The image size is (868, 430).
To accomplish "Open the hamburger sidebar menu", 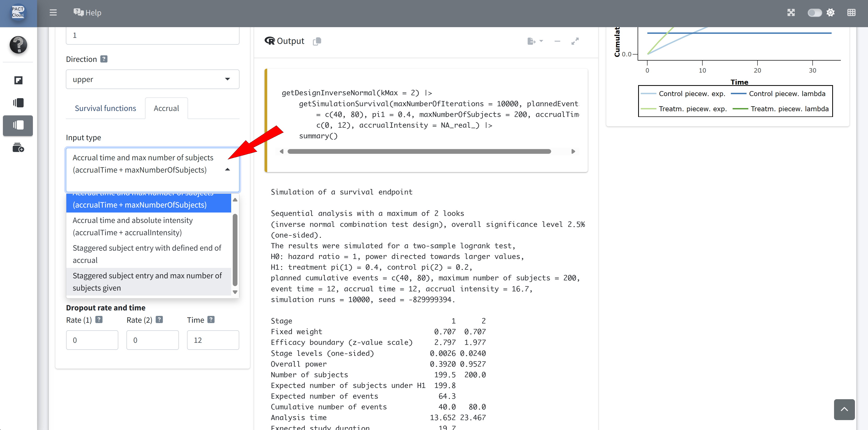I will click(53, 13).
